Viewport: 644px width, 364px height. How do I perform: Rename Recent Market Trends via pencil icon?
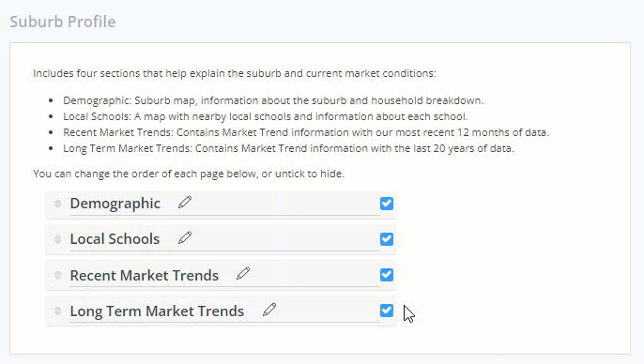(x=243, y=274)
